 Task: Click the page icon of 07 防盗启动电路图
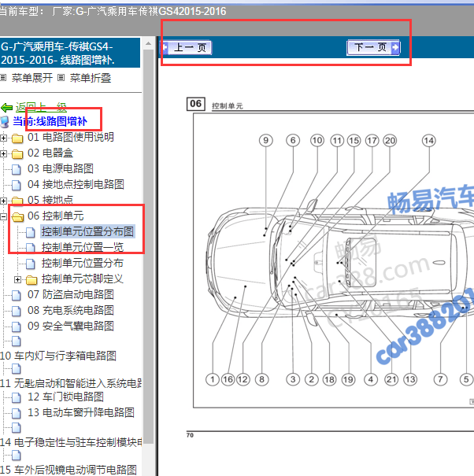[x=16, y=295]
